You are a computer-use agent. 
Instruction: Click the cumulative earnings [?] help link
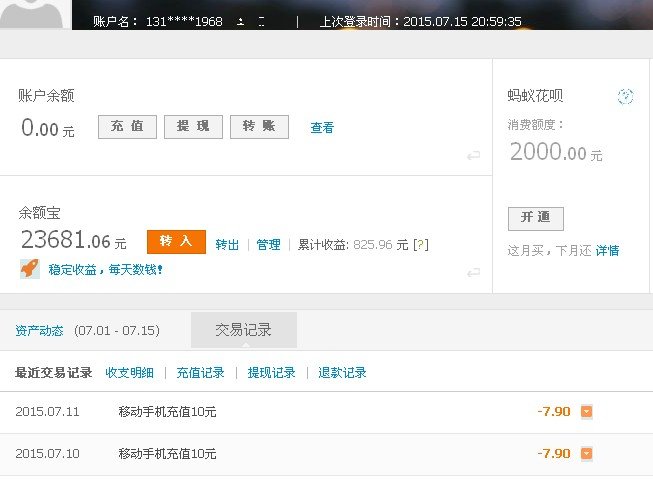click(421, 244)
